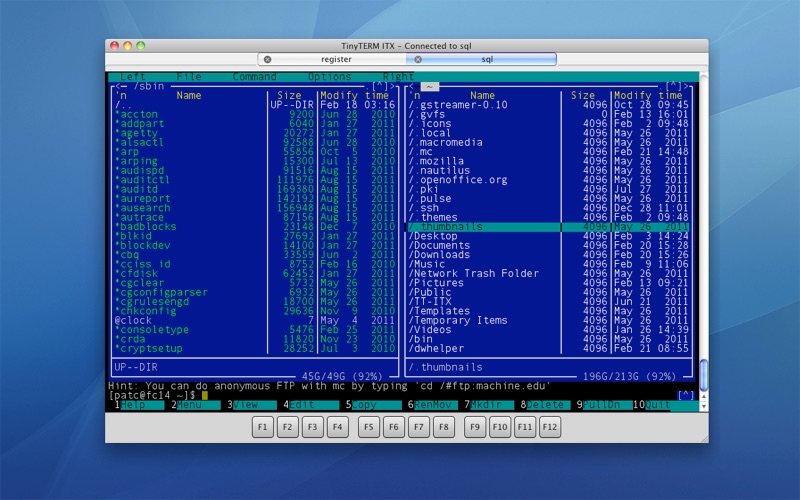
Task: Click the F11 function key button
Action: tap(524, 427)
